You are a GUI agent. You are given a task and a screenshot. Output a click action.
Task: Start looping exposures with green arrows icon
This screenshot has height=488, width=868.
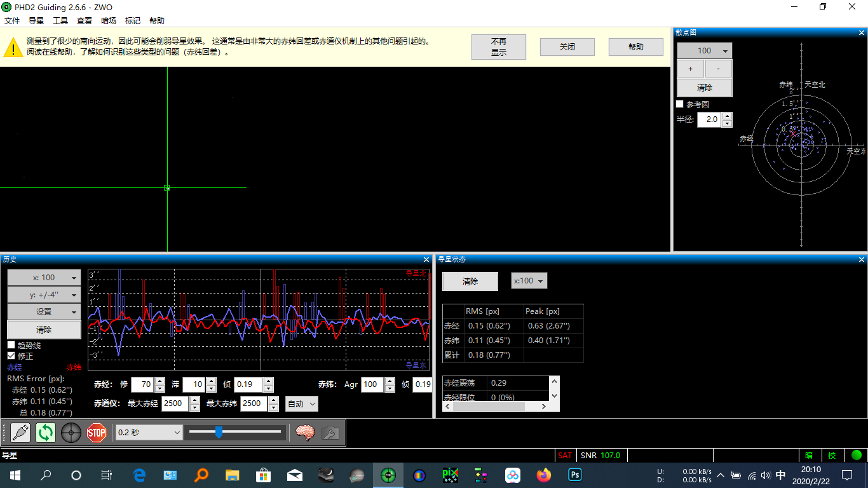coord(46,433)
